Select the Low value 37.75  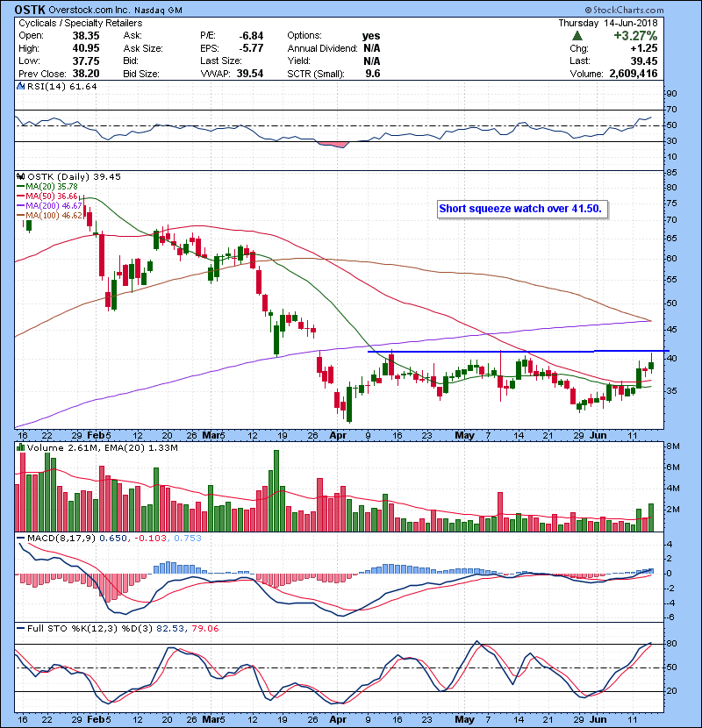click(86, 61)
